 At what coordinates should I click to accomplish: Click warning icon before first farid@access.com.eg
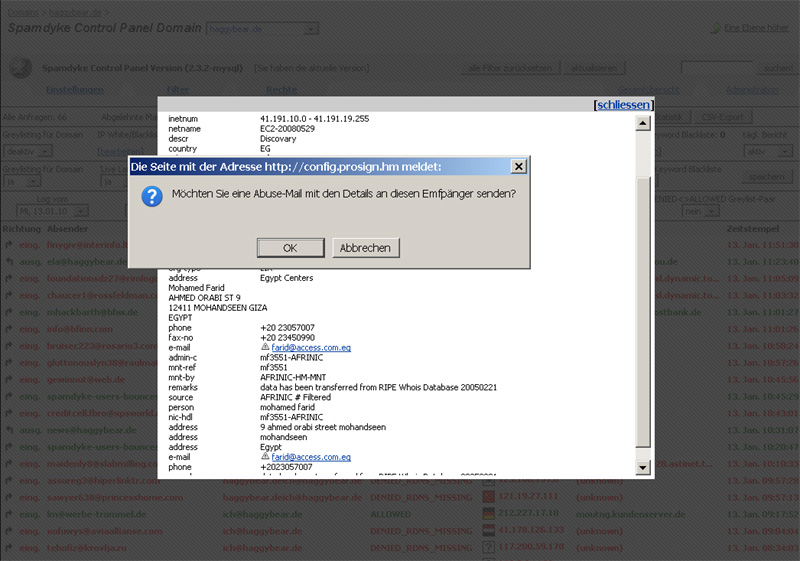point(265,347)
